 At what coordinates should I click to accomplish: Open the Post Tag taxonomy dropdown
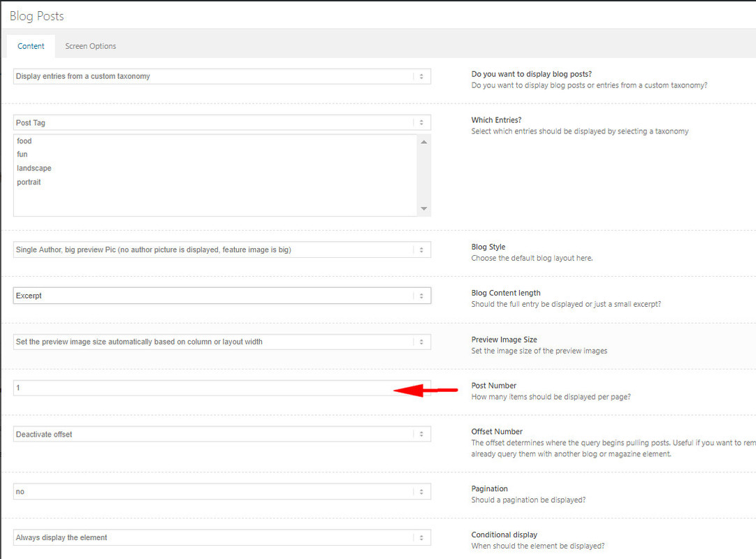click(221, 122)
